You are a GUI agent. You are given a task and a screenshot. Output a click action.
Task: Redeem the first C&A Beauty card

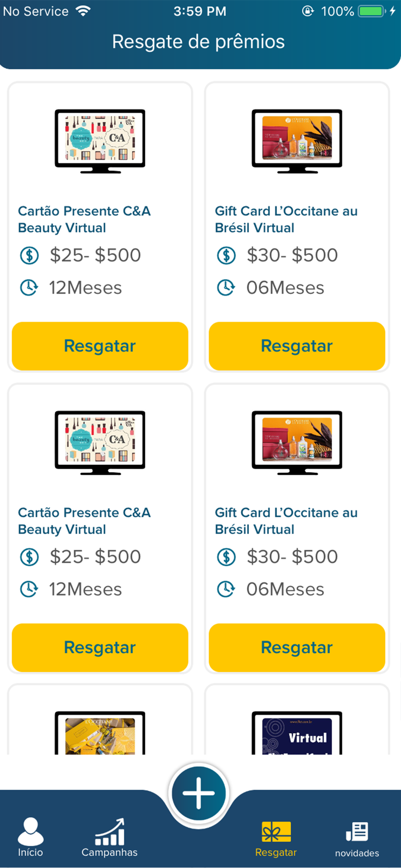pos(100,346)
